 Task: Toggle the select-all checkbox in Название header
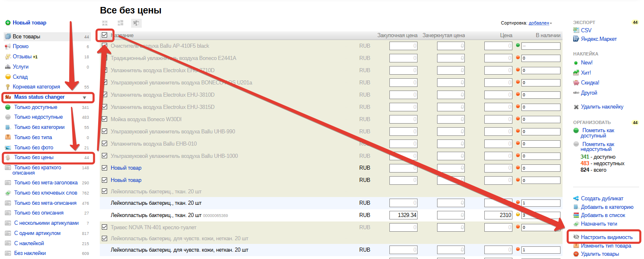point(105,35)
